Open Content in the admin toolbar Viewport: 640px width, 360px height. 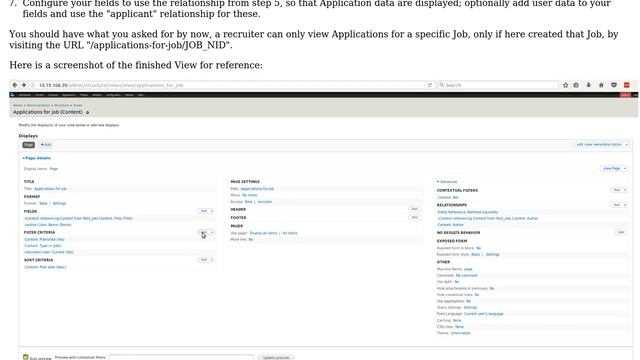click(x=40, y=95)
